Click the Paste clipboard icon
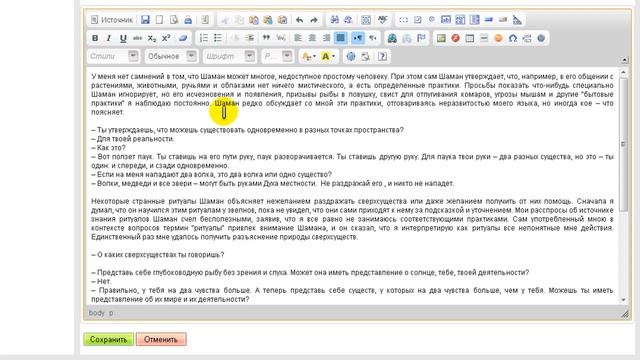This screenshot has height=360, width=640. pyautogui.click(x=253, y=20)
